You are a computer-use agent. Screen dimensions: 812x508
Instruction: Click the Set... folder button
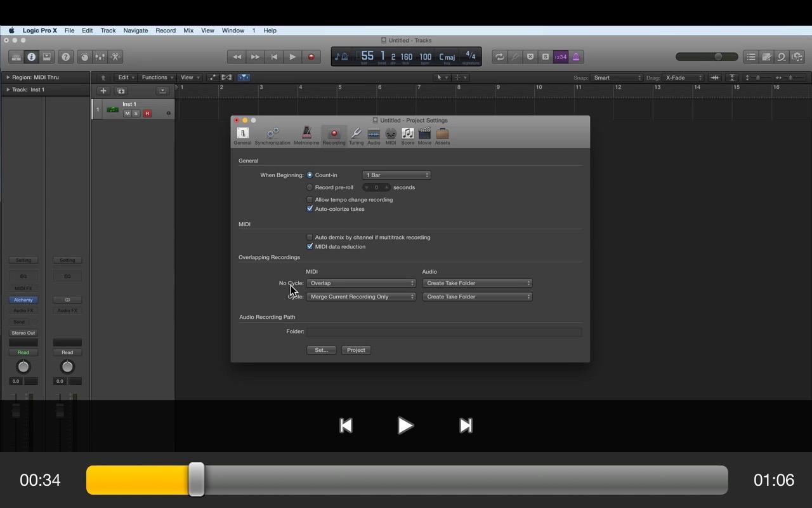coord(321,350)
